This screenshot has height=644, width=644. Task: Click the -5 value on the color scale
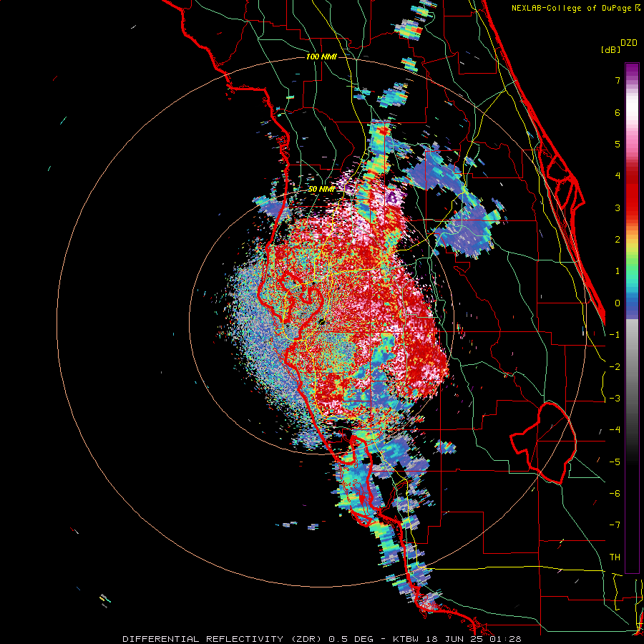point(615,462)
